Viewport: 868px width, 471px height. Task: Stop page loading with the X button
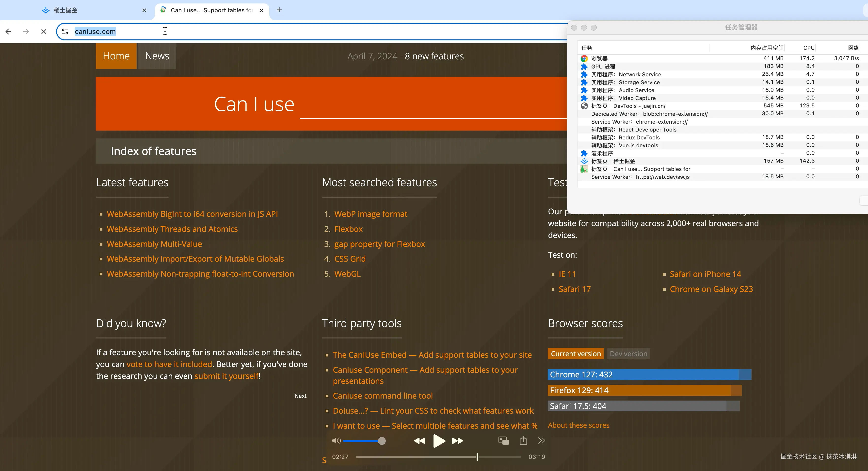pos(44,32)
